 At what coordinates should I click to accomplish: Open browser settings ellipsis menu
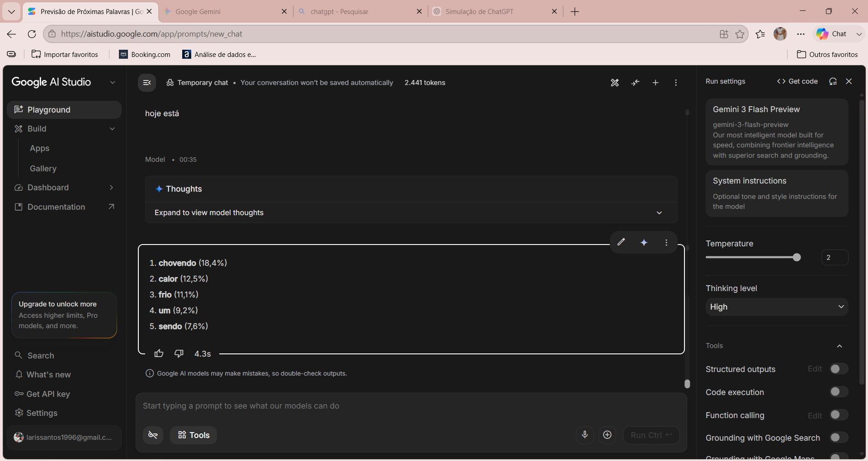(801, 34)
